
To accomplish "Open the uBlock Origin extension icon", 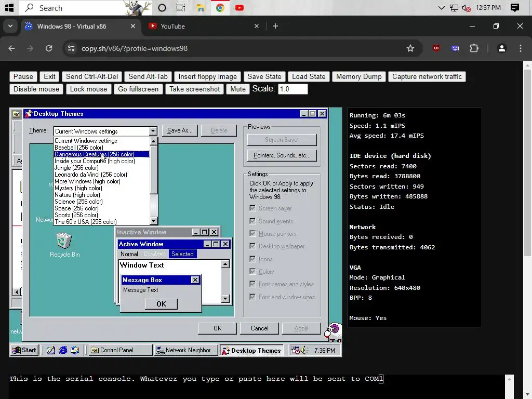I will (436, 48).
